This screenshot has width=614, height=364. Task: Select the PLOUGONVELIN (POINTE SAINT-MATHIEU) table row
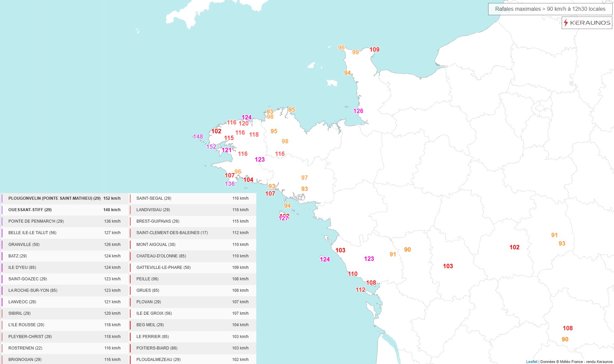64,198
